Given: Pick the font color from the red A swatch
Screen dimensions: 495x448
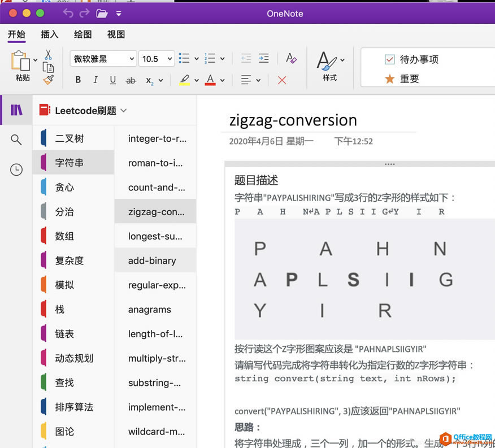Looking at the screenshot, I should (x=210, y=80).
